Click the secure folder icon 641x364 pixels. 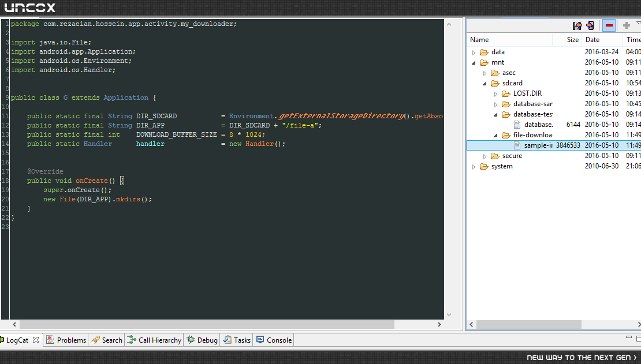coord(495,156)
